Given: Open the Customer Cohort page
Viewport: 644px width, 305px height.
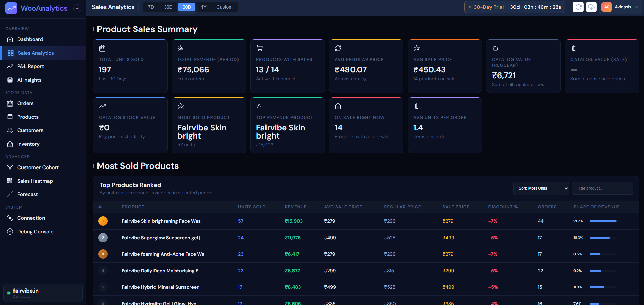Looking at the screenshot, I should coord(38,167).
